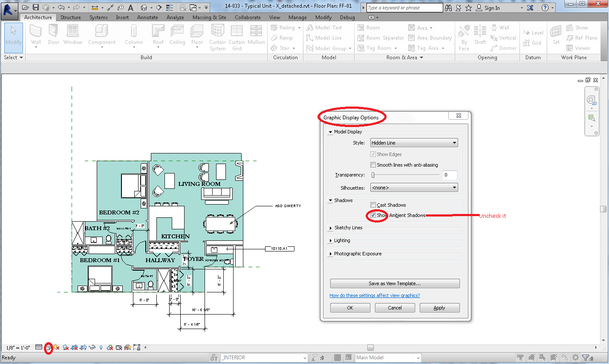Click the Visual Style cube icon in view control bar
The width and height of the screenshot is (609, 364).
(x=48, y=348)
